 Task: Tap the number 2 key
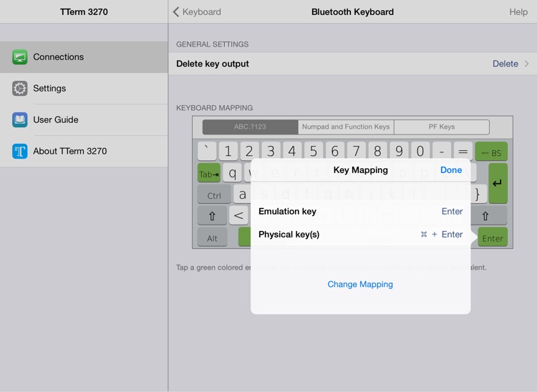249,150
